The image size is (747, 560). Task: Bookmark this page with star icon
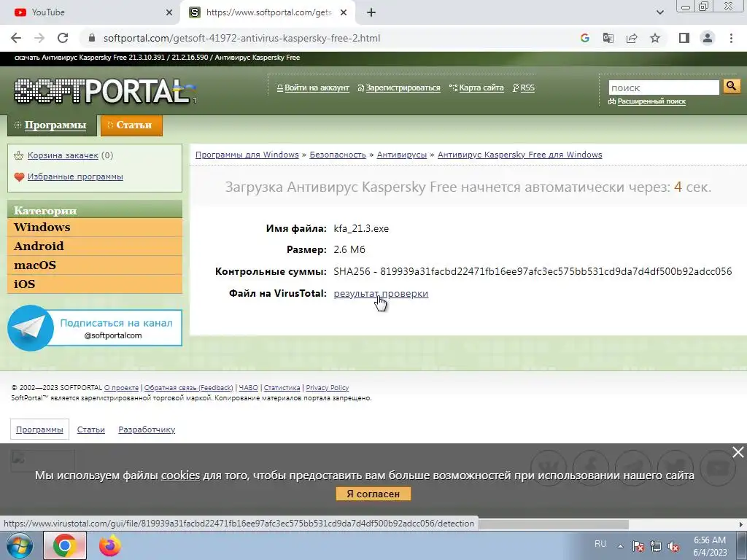coord(655,38)
